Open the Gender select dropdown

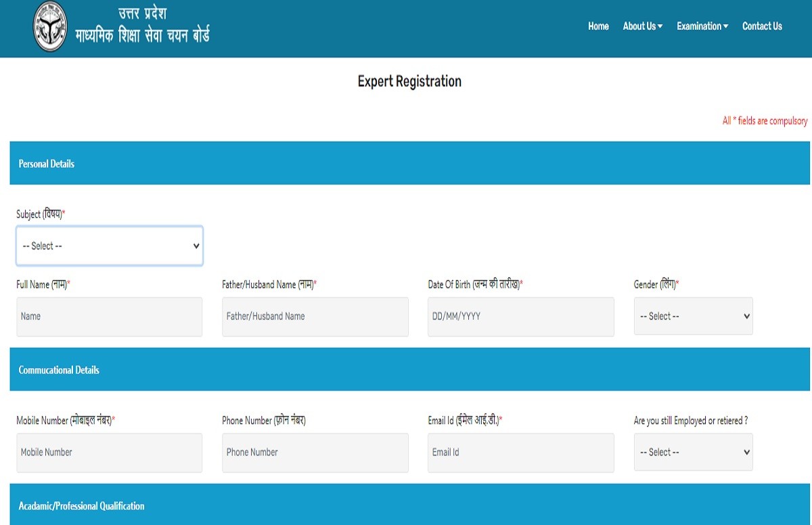[x=693, y=316]
